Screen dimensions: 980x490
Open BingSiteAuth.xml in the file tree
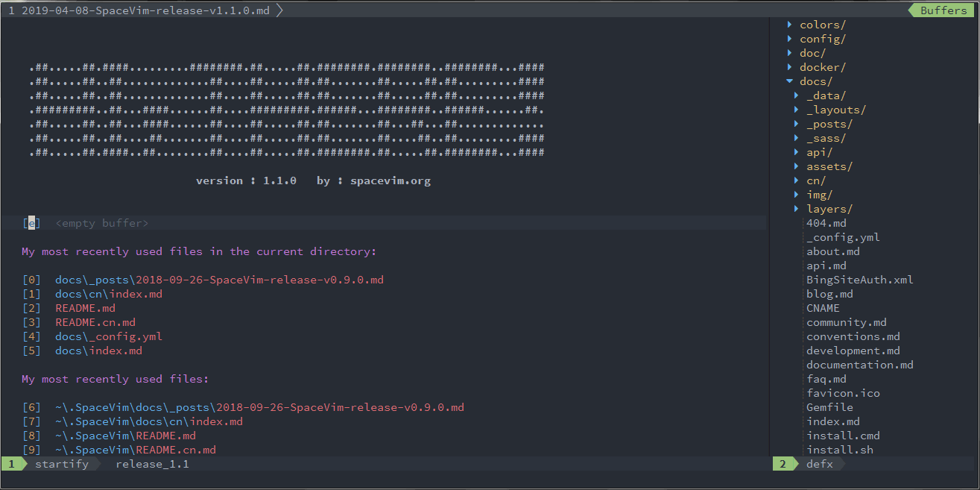point(860,280)
